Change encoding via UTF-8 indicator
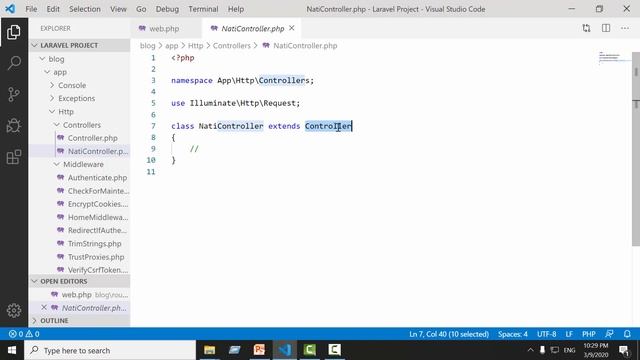The height and width of the screenshot is (360, 640). (546, 334)
